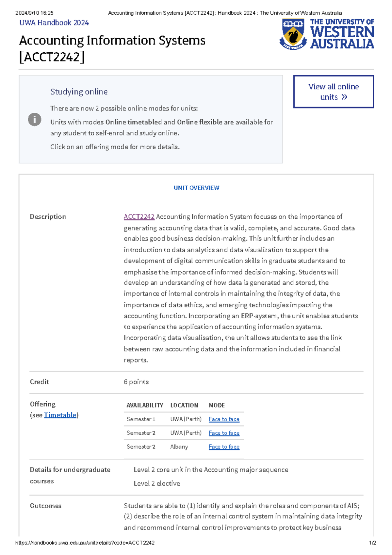Select Face to face for Albany offering
This screenshot has height=555, width=392.
point(224,447)
